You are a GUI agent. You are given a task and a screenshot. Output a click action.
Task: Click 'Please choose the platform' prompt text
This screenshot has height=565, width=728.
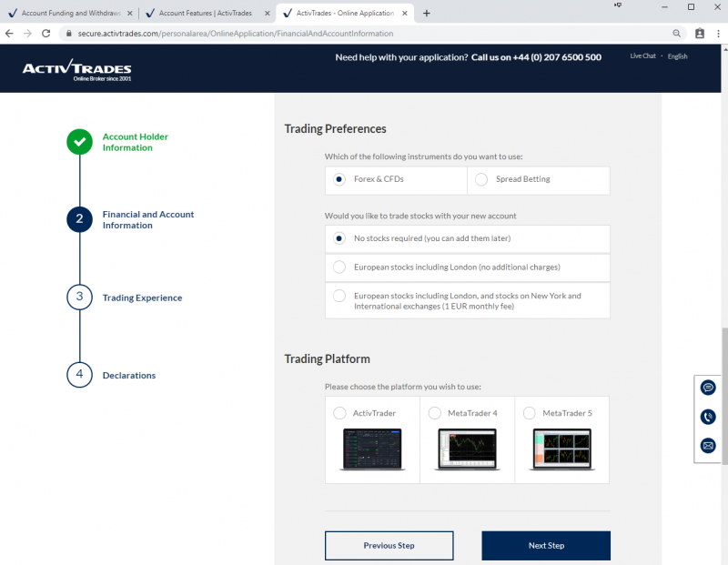tap(402, 387)
